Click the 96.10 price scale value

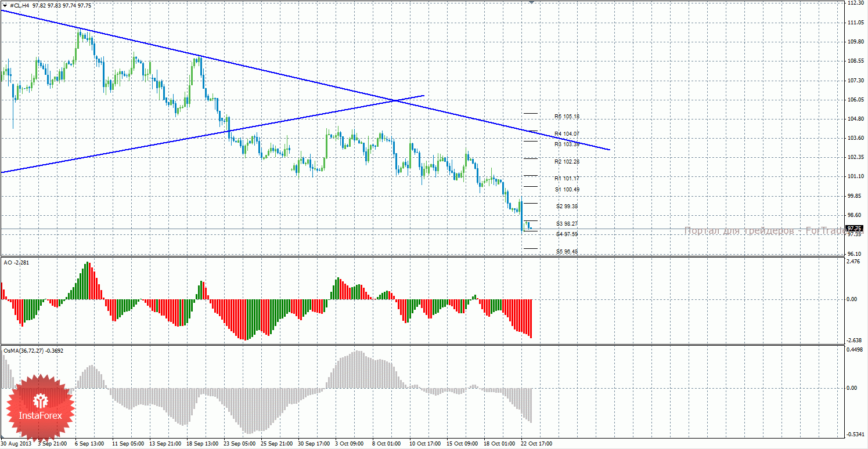click(854, 254)
